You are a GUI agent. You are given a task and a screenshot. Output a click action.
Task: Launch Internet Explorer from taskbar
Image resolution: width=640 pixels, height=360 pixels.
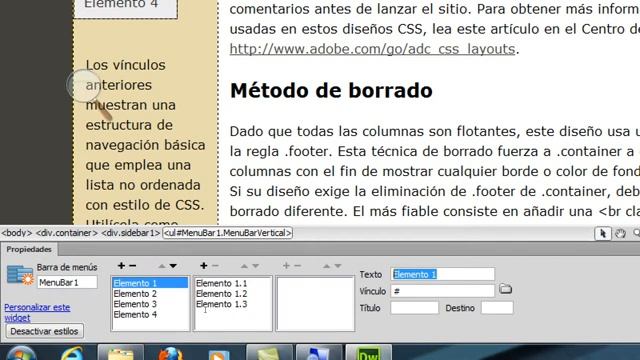point(72,353)
